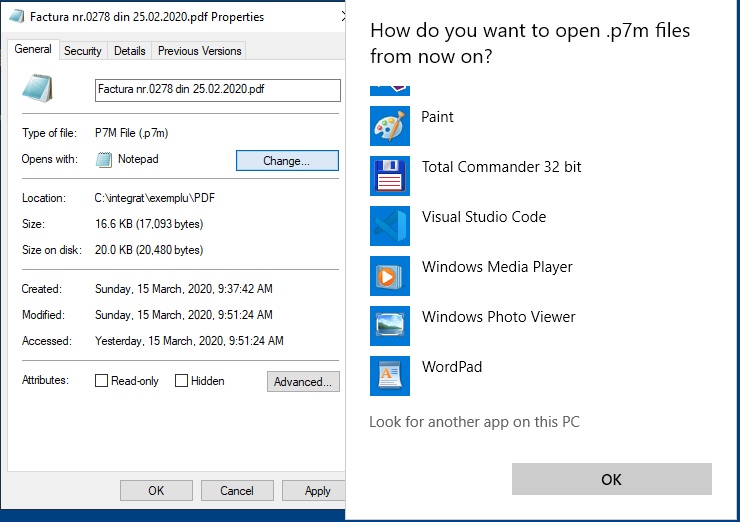Pick the Visual Studio Code icon
Screen dimensions: 740x522
390,226
